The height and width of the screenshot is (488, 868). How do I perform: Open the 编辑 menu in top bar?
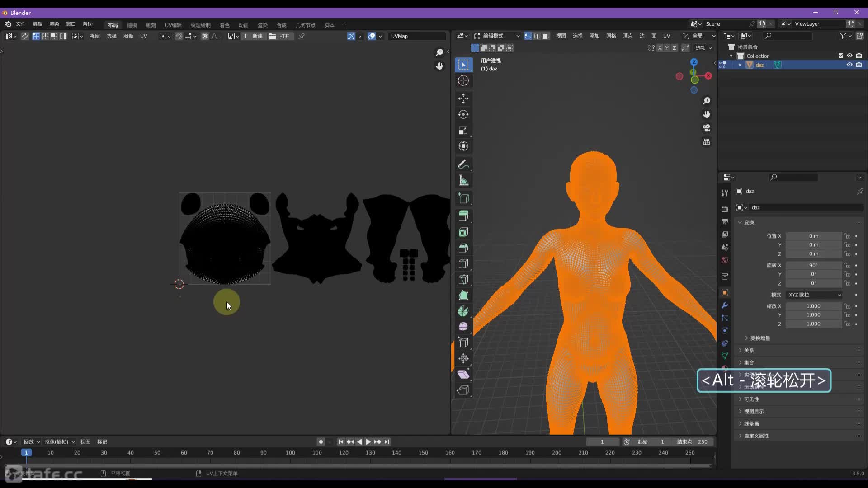[38, 24]
